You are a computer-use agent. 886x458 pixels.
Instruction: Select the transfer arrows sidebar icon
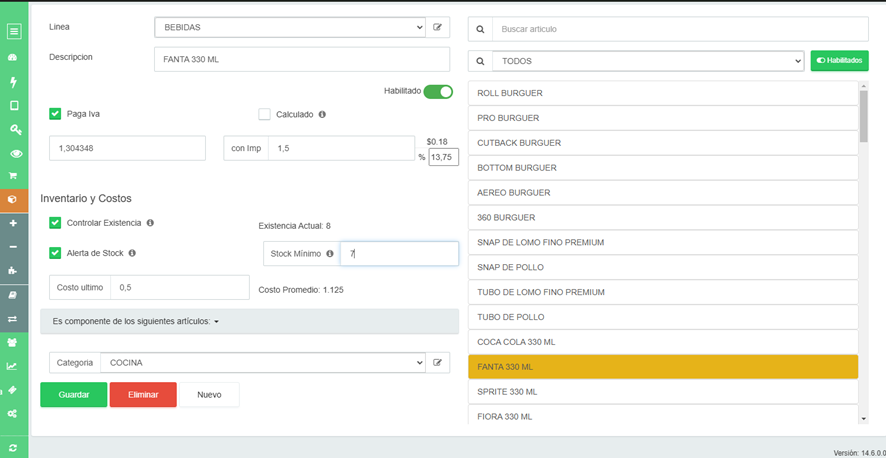click(x=14, y=319)
